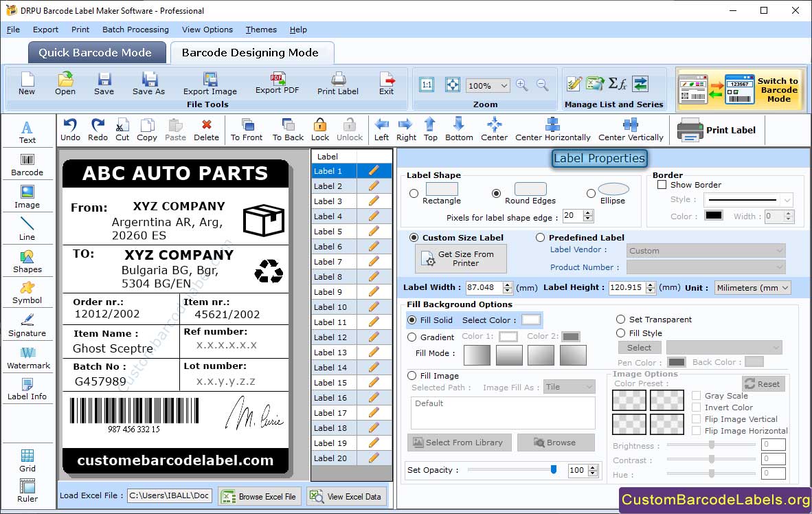Create a New label file
The height and width of the screenshot is (514, 812).
27,83
